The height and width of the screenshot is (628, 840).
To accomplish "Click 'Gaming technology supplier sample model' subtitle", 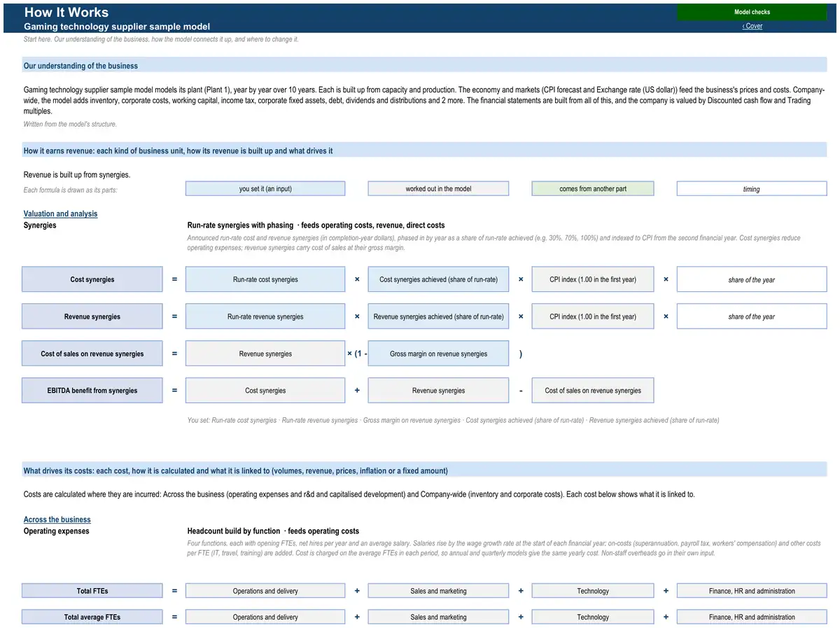I will (117, 27).
